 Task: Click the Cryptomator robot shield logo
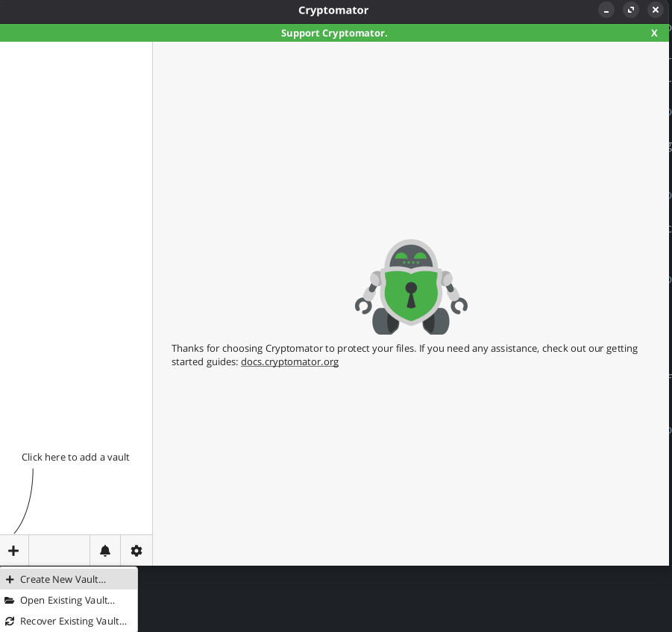411,287
